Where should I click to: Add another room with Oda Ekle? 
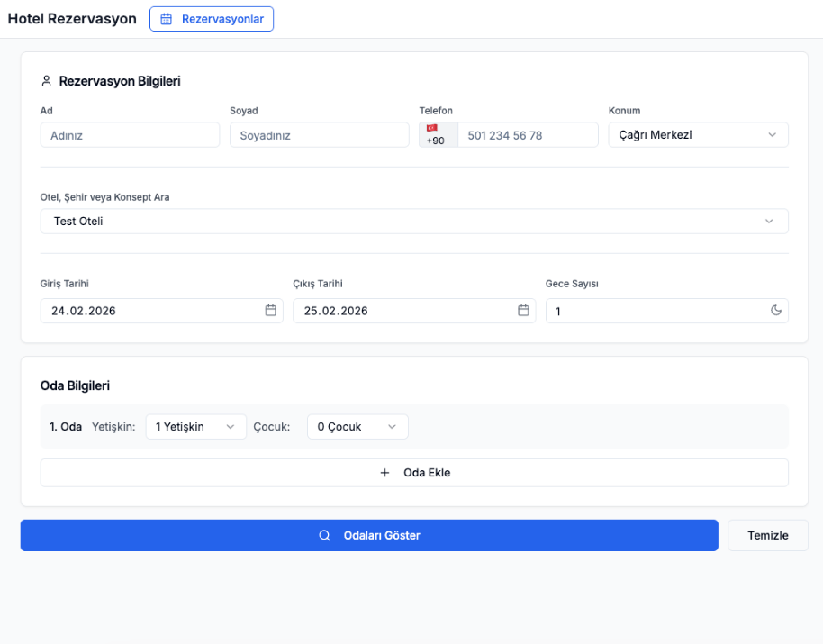click(414, 473)
